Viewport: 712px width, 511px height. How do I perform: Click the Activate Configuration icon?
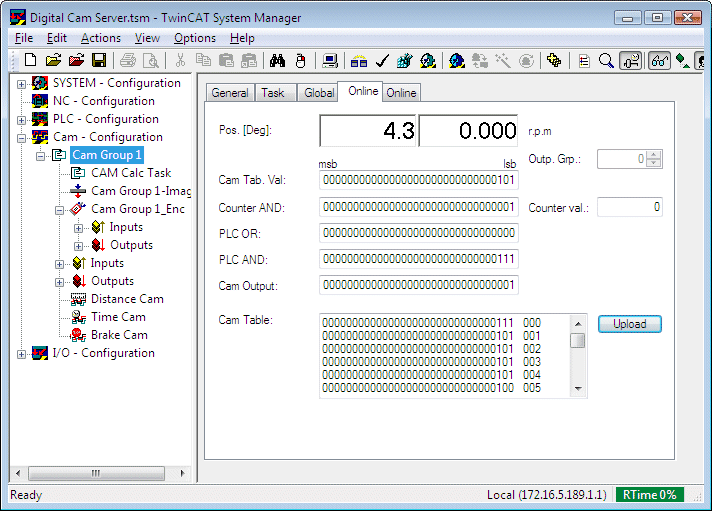404,60
